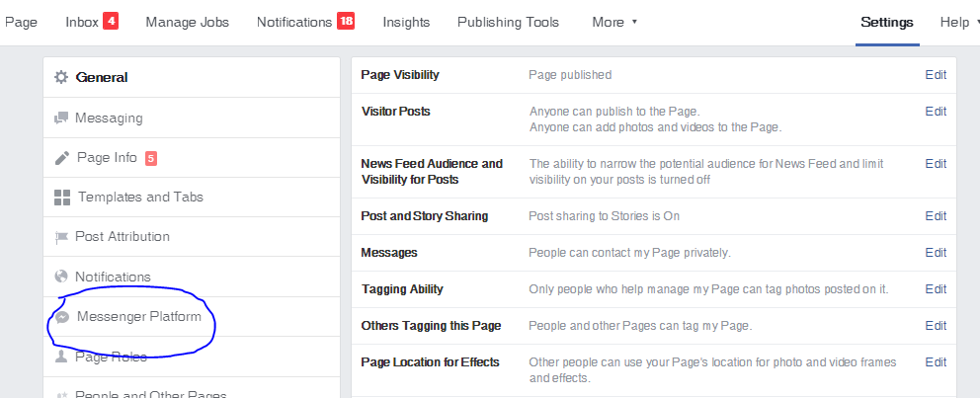Click the General gear icon
980x398 pixels.
point(60,77)
